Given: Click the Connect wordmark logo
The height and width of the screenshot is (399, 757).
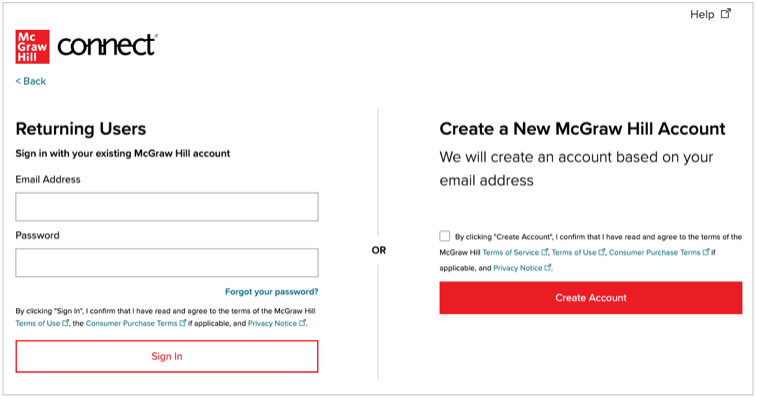Looking at the screenshot, I should (107, 45).
